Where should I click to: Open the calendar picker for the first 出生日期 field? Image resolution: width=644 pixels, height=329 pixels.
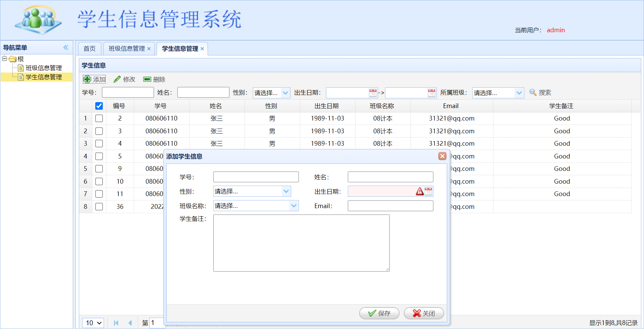click(372, 93)
